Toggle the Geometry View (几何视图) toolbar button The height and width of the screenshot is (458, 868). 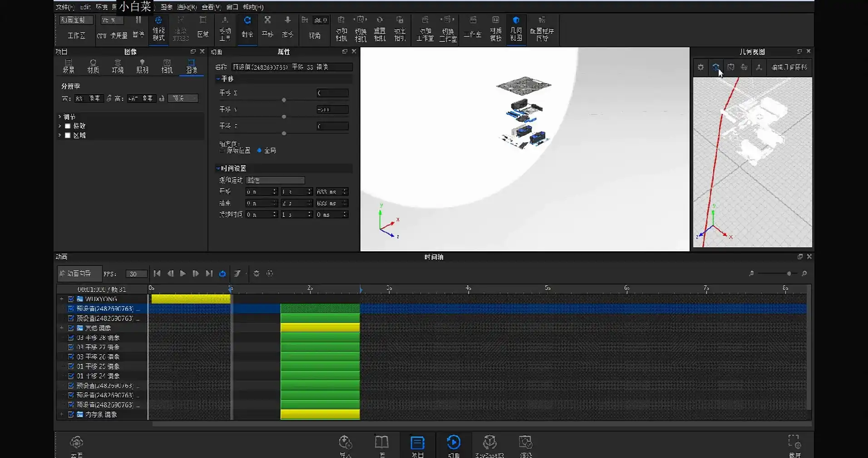click(x=516, y=28)
